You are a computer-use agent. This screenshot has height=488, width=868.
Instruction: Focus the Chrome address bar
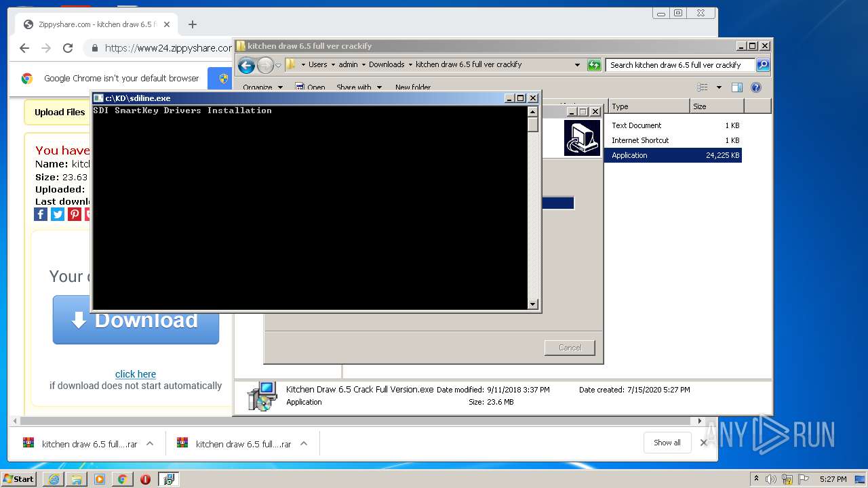click(x=168, y=48)
